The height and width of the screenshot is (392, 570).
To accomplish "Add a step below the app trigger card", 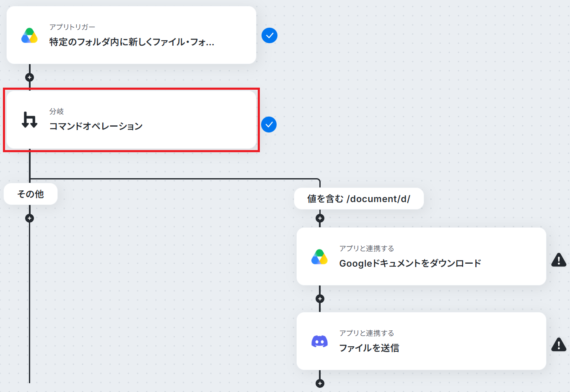I will pyautogui.click(x=29, y=77).
